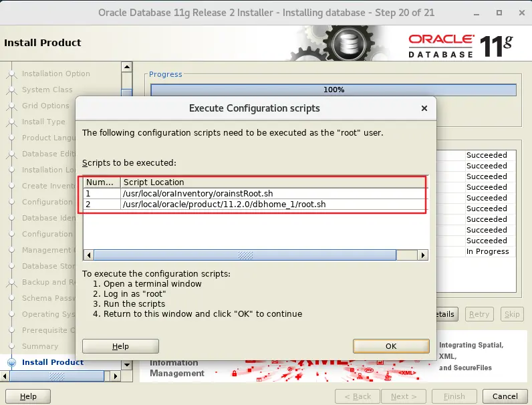Click the Information Management banner text
Screen dimensions: 532x405
(x=177, y=368)
